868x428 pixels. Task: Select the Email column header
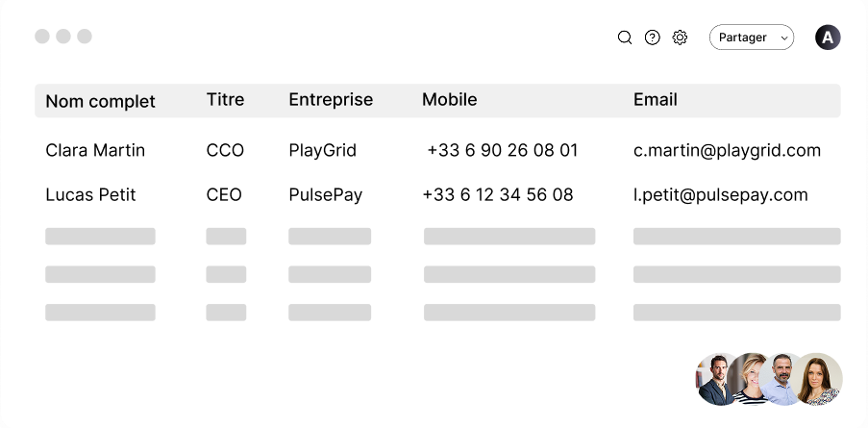click(x=655, y=100)
